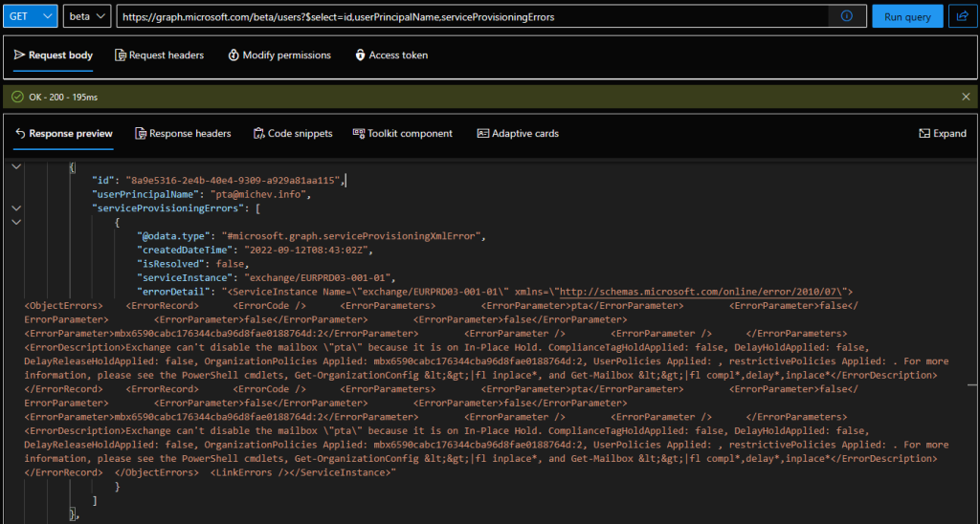Open Toolkit component tab
Screen dimensions: 980x524
point(403,134)
